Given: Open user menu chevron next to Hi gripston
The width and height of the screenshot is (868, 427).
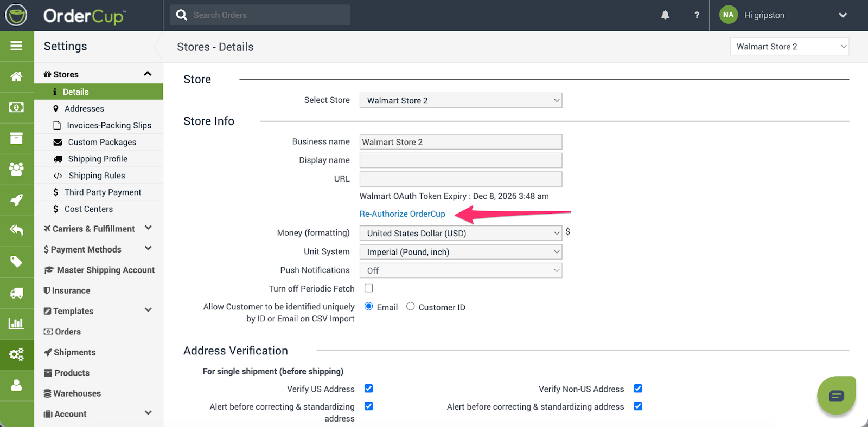Looking at the screenshot, I should tap(843, 15).
